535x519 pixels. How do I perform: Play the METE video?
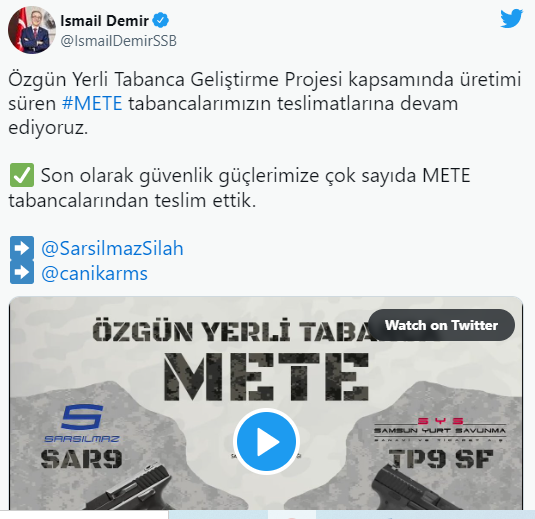pos(266,442)
